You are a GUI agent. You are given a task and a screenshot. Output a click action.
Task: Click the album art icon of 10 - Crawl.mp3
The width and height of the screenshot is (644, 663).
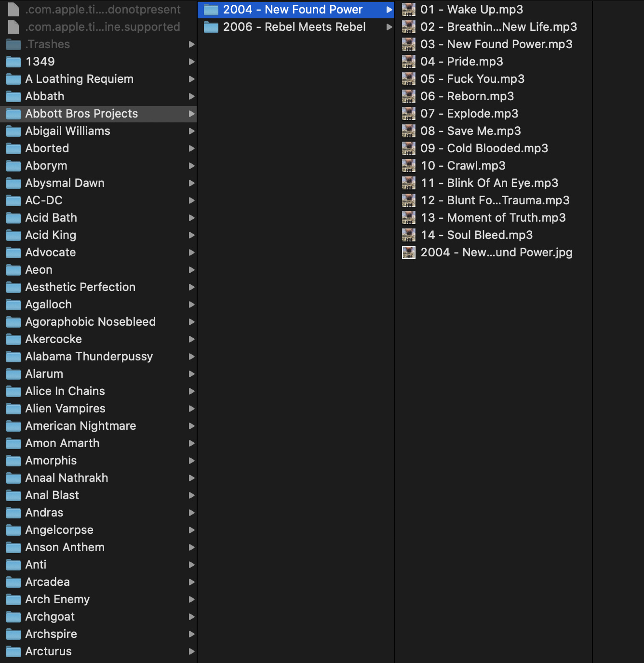tap(409, 166)
